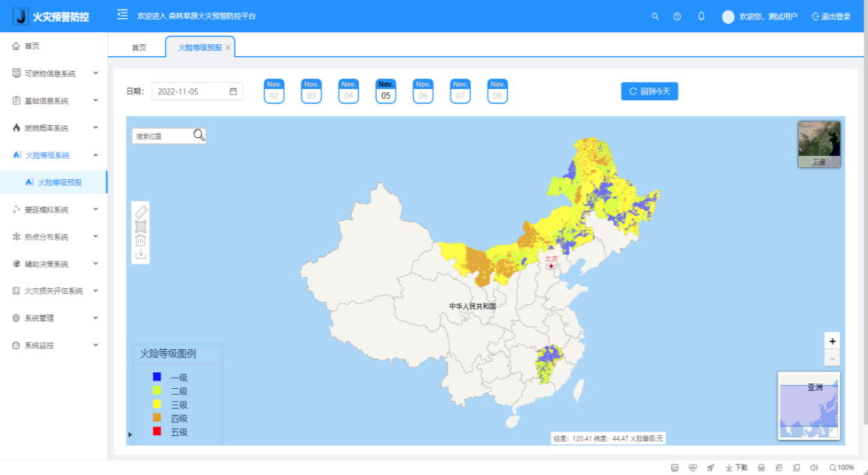The width and height of the screenshot is (868, 475).
Task: Close the 火险等级预报 tab
Action: point(228,47)
